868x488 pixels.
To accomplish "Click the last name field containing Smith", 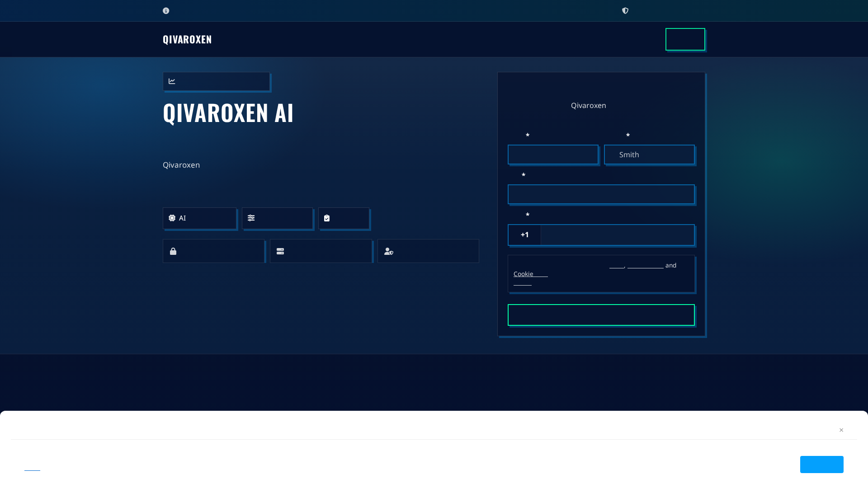I will (x=649, y=155).
